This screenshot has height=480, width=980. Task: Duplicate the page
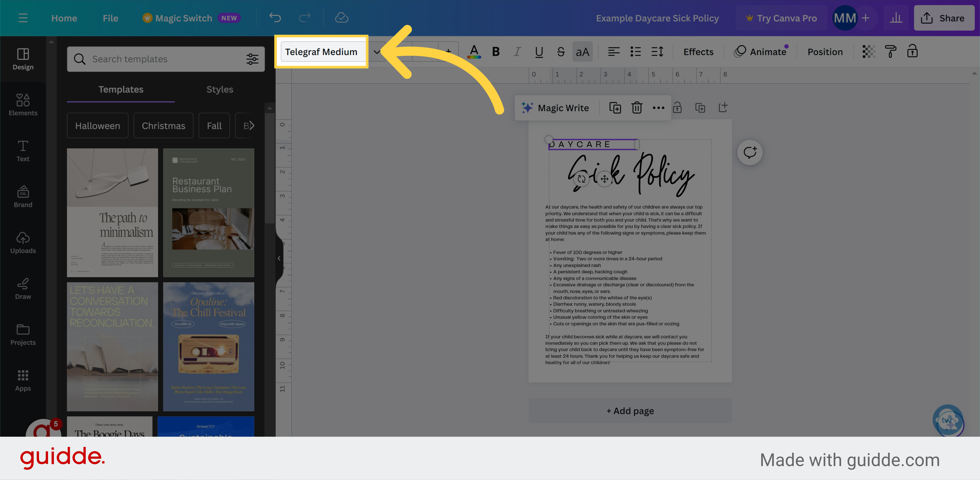[700, 108]
